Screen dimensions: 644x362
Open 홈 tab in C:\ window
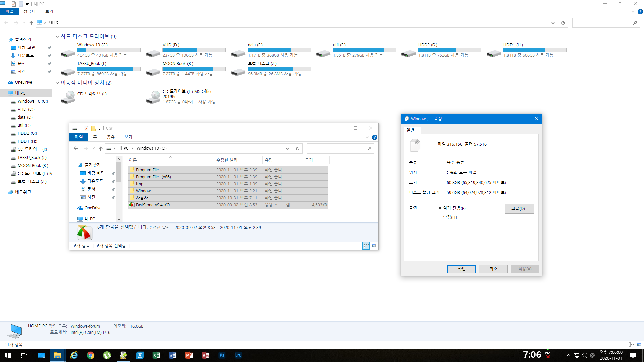(95, 137)
